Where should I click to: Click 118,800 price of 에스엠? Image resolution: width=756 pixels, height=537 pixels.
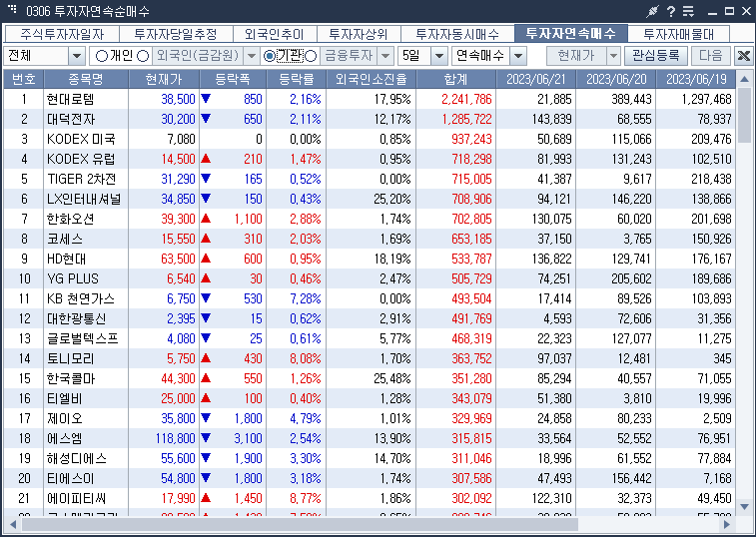click(175, 438)
